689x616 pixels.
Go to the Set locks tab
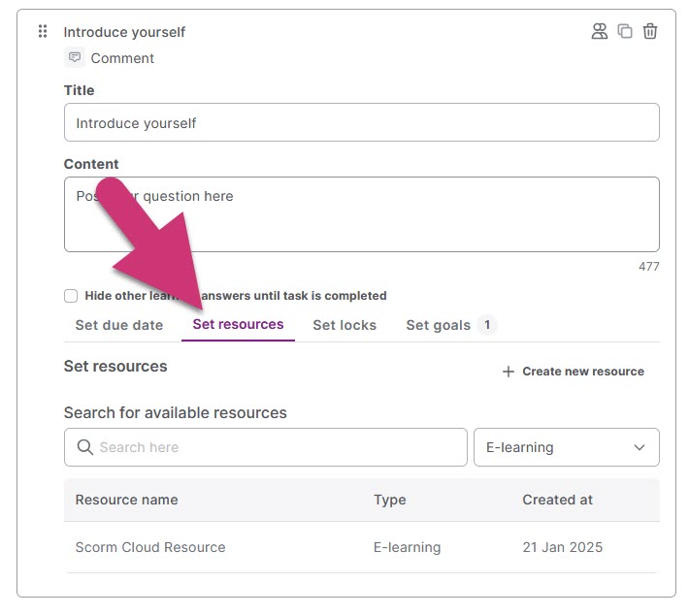click(x=344, y=325)
